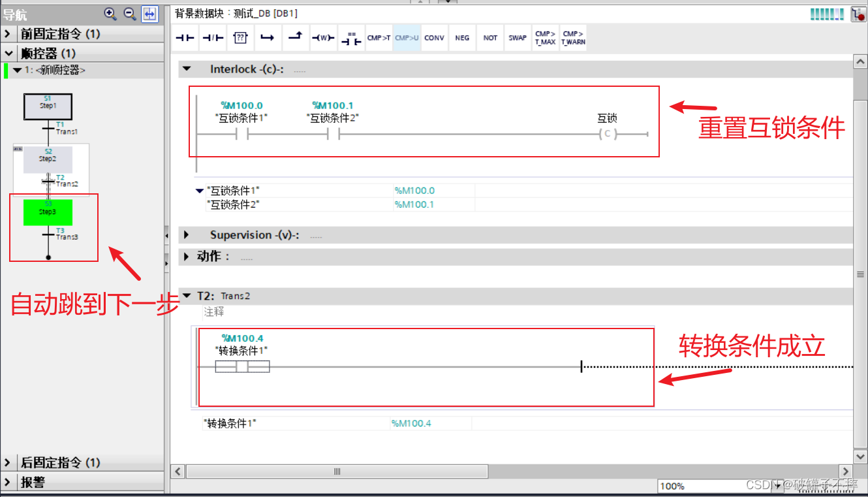The height and width of the screenshot is (497, 868).
Task: Open the 100% zoom level dropdown
Action: [777, 486]
